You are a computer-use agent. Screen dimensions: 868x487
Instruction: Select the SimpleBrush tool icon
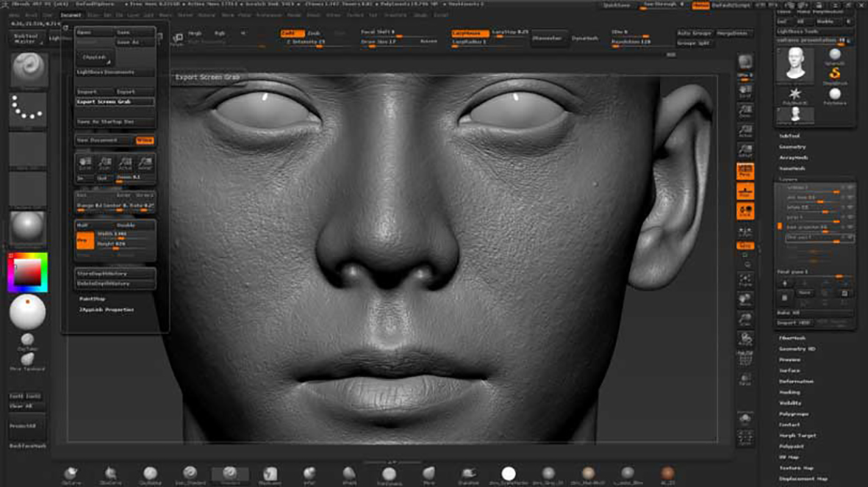(x=834, y=74)
